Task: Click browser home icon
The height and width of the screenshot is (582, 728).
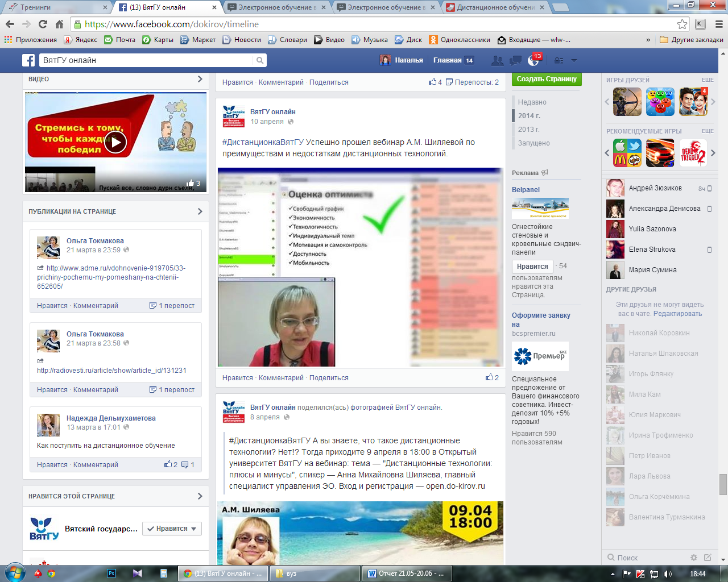Action: [59, 24]
